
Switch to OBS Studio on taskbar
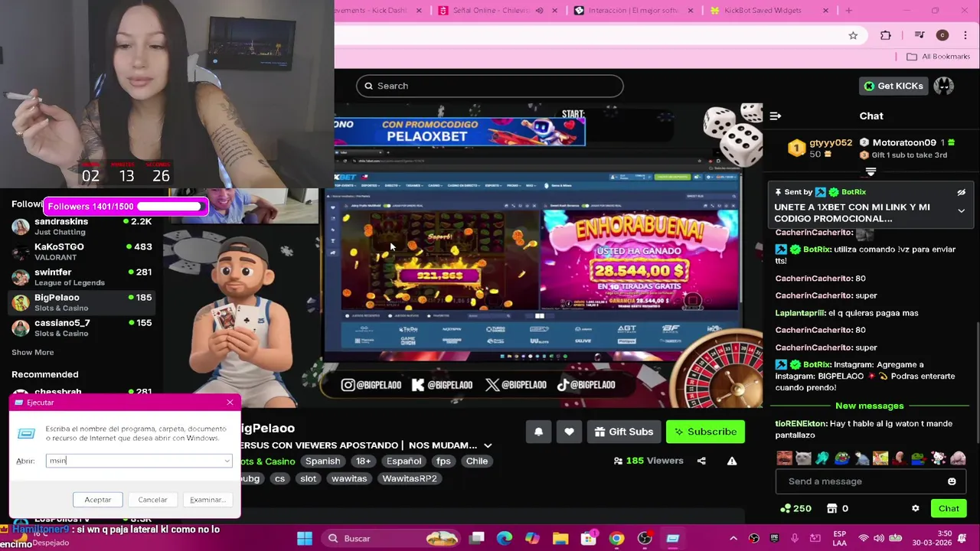[645, 538]
